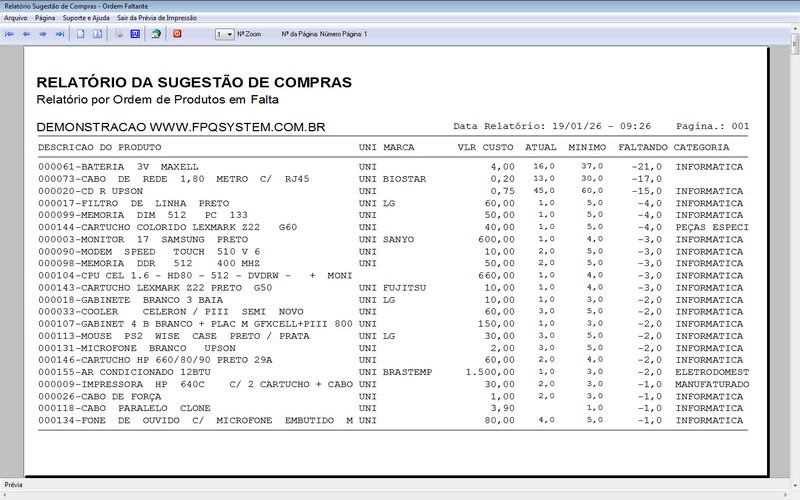Click 000026-CABO DE FORÇA row text
800x500 pixels.
point(99,396)
